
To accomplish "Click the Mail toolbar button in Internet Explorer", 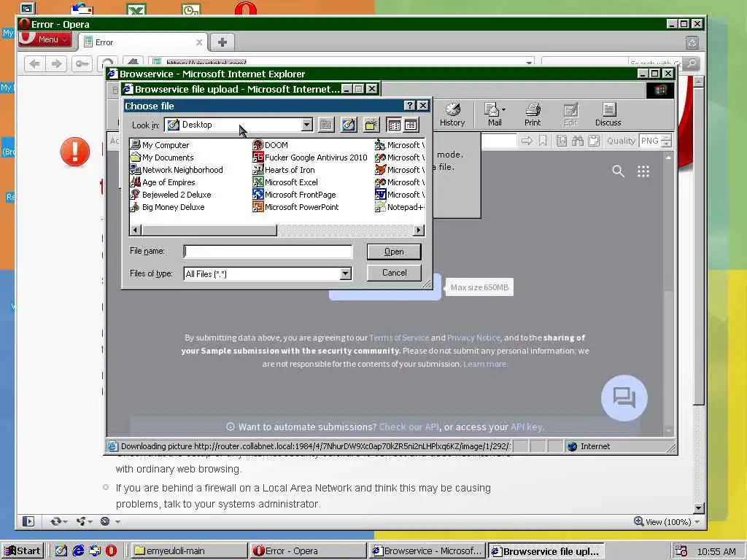I will pyautogui.click(x=495, y=114).
